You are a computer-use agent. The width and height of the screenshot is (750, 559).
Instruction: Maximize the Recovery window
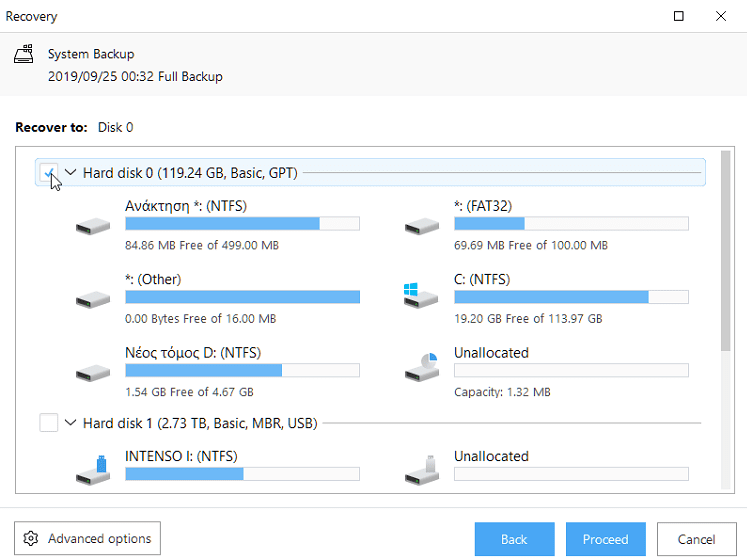coord(678,16)
